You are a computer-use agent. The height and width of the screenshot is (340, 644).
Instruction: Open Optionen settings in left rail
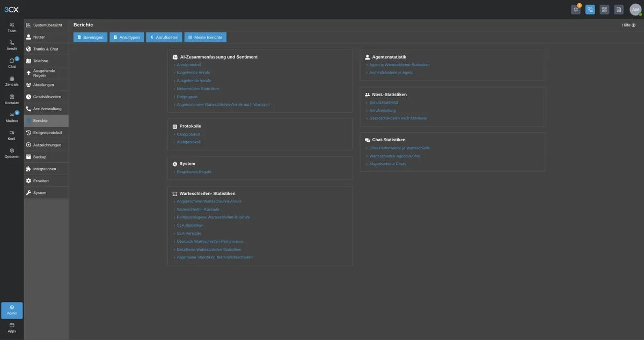point(12,153)
